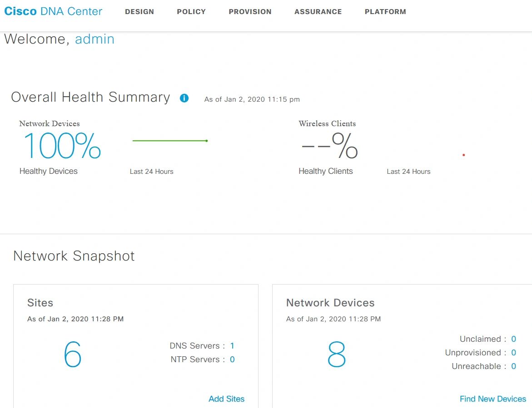Screen dimensions: 532x408
Task: Click the Overall Health Summary info icon
Action: pos(184,98)
